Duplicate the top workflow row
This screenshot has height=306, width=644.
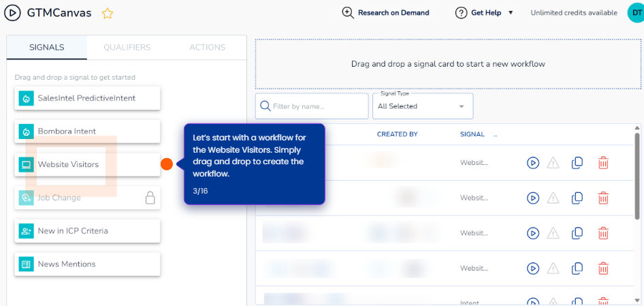click(577, 163)
